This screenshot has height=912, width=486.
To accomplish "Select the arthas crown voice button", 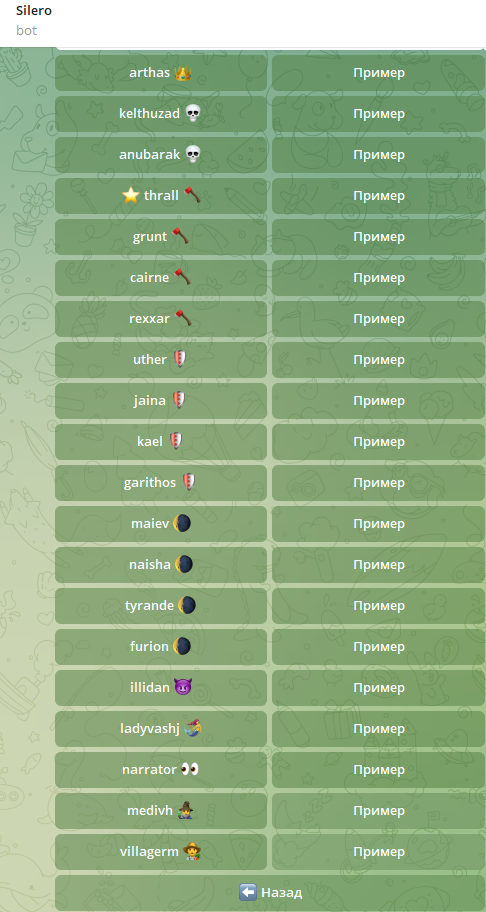I will 161,73.
